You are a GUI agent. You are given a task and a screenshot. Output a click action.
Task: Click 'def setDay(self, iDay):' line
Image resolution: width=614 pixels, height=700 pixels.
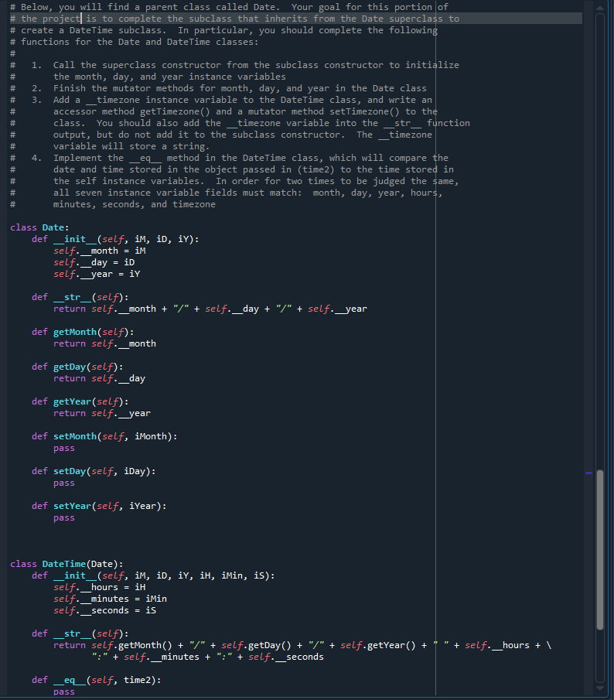pyautogui.click(x=94, y=471)
